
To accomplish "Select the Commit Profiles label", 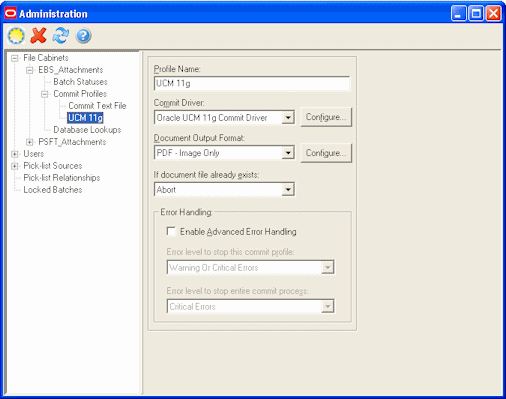I will pyautogui.click(x=80, y=94).
